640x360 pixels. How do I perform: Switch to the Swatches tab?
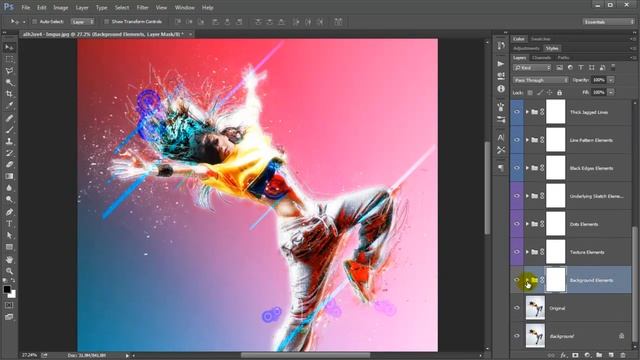click(x=541, y=39)
